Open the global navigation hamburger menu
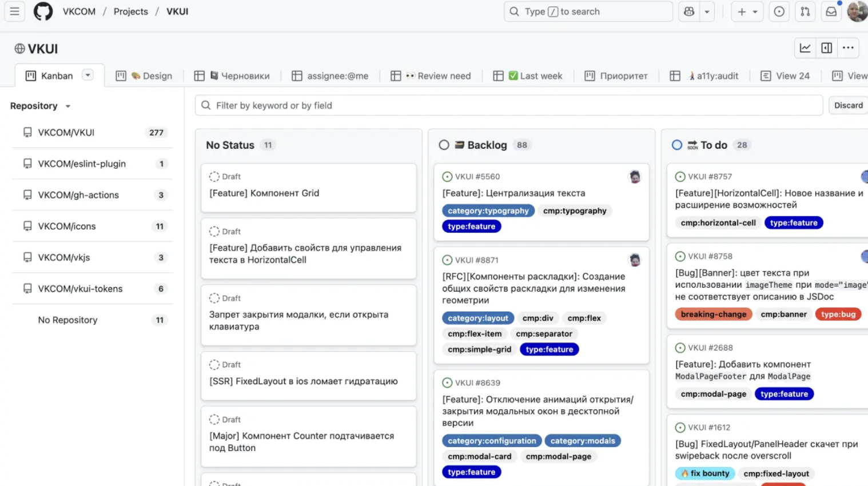This screenshot has width=868, height=486. pyautogui.click(x=15, y=11)
